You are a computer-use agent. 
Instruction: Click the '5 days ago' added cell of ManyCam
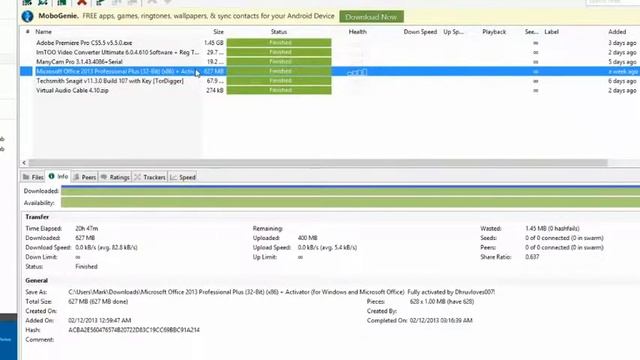tap(622, 62)
